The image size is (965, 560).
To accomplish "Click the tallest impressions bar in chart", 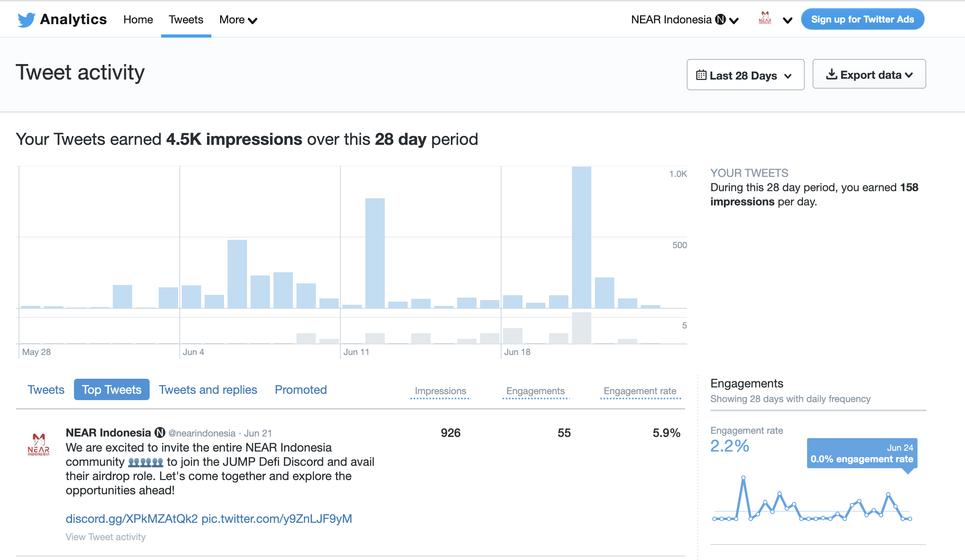I will point(581,237).
